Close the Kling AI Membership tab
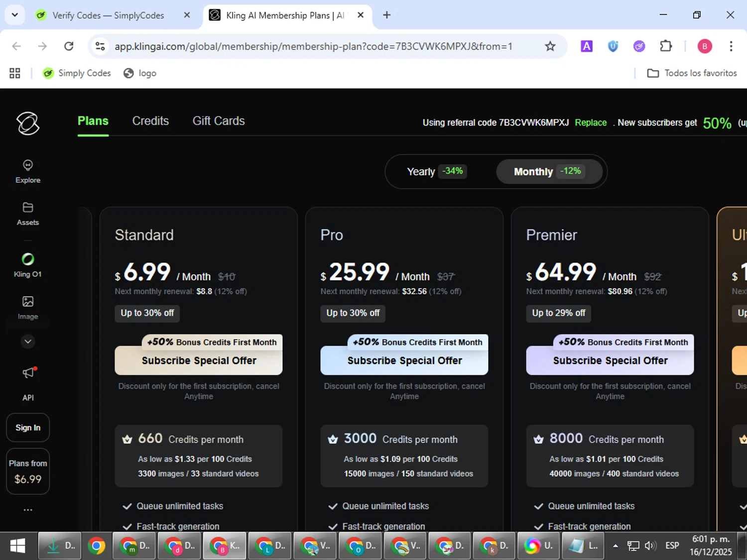 (361, 15)
